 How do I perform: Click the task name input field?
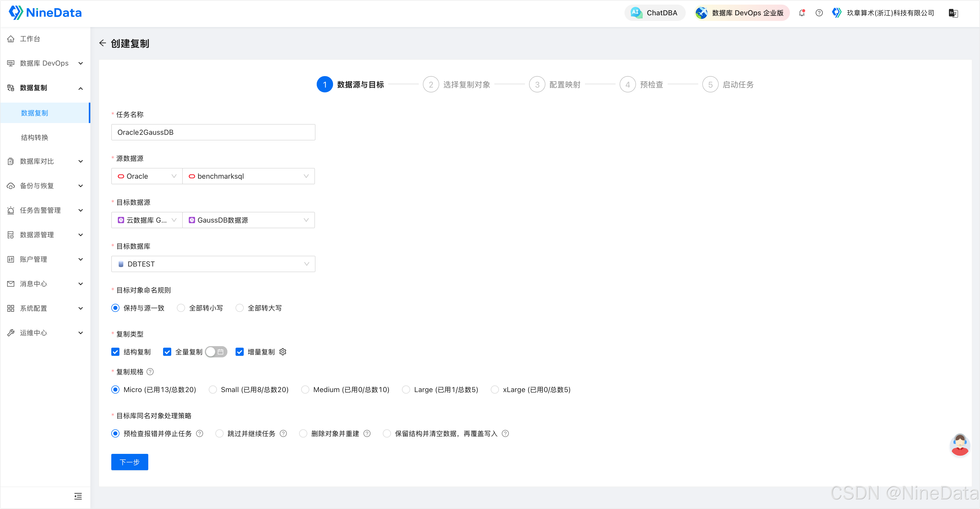click(x=213, y=132)
